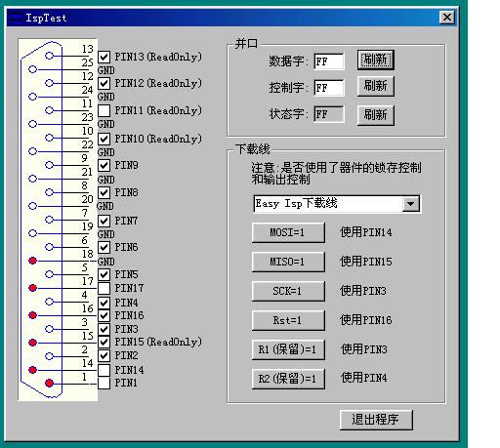
Task: Click the Rst=1 button
Action: tap(288, 320)
